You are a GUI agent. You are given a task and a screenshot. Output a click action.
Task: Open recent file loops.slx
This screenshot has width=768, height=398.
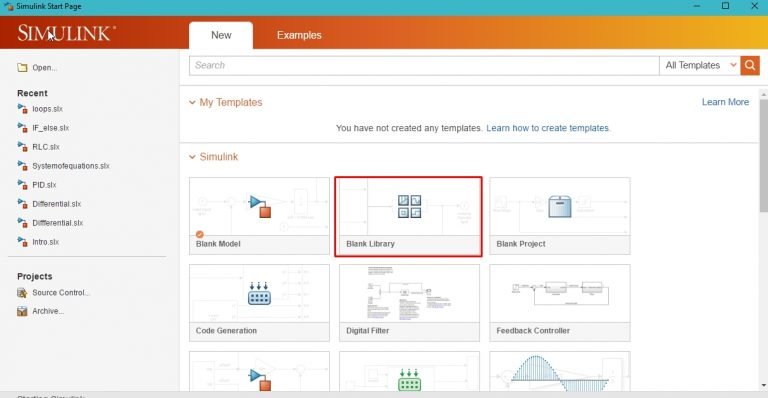pyautogui.click(x=48, y=109)
